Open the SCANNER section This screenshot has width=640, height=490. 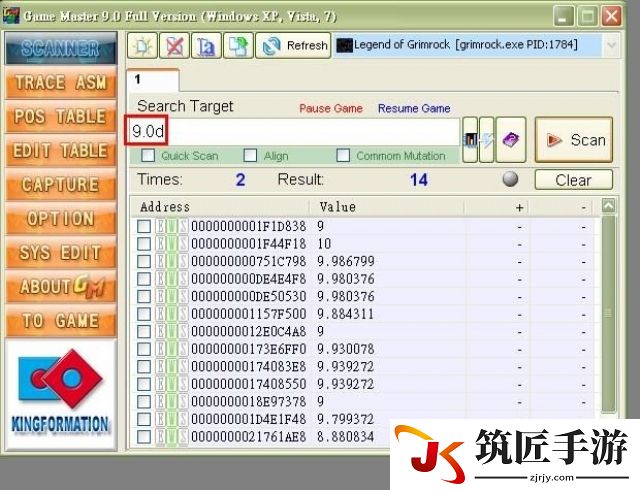tap(61, 48)
